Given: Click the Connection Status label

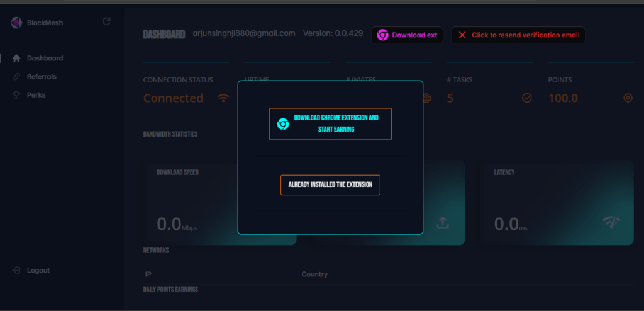Looking at the screenshot, I should coord(178,80).
